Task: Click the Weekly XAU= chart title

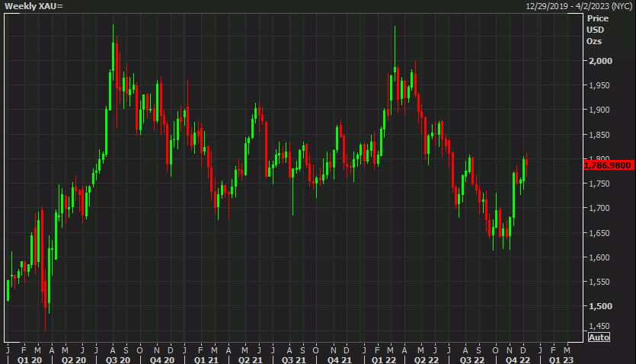Action: [34, 6]
